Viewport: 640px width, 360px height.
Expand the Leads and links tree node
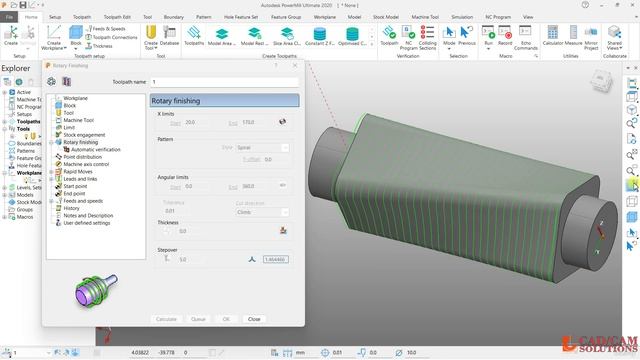point(51,179)
